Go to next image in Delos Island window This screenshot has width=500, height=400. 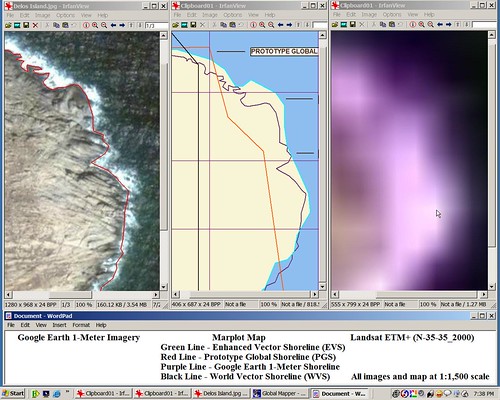pyautogui.click(x=122, y=25)
